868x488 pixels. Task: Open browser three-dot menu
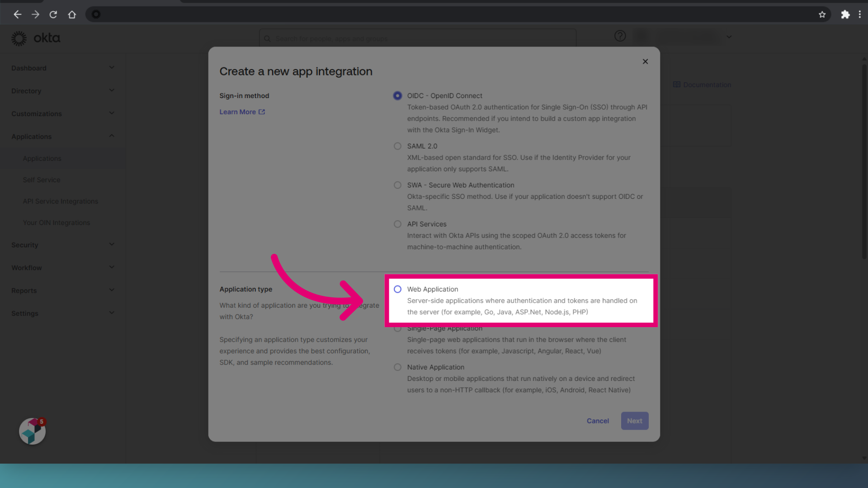click(x=860, y=14)
